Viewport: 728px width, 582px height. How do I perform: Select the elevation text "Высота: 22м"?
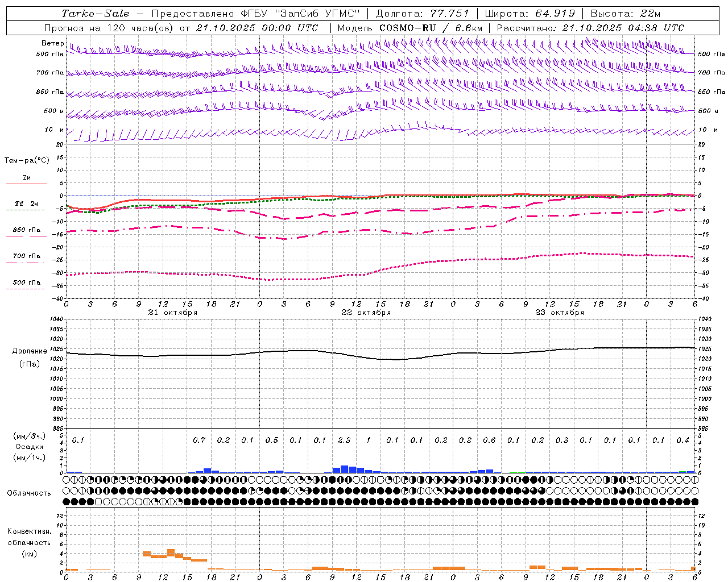point(626,14)
